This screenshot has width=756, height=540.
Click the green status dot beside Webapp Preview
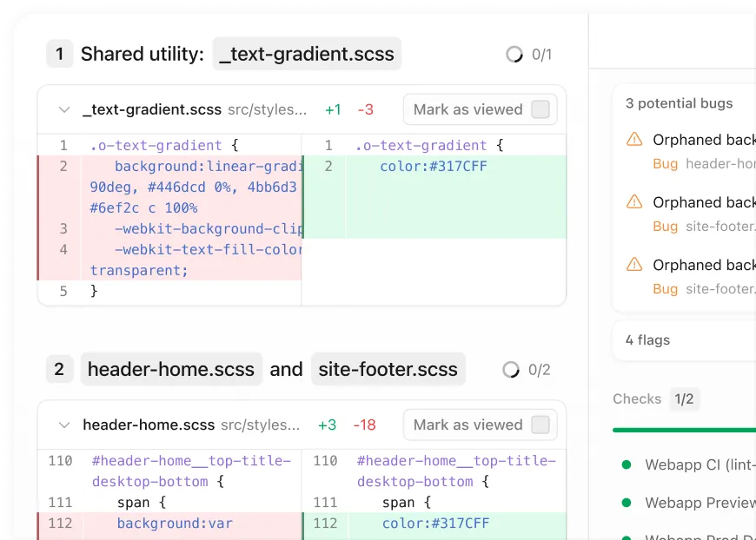pos(627,502)
